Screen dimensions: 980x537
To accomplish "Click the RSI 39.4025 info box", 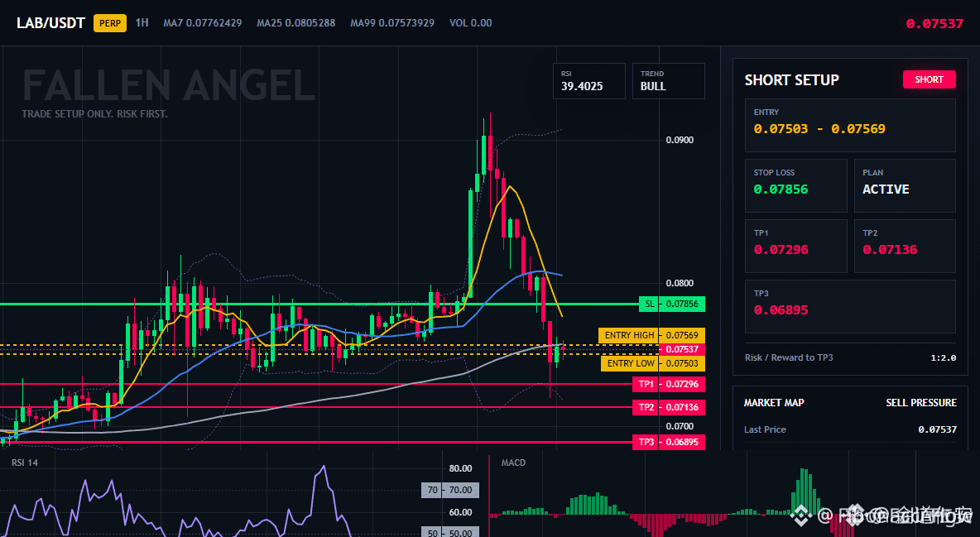I will coord(588,80).
